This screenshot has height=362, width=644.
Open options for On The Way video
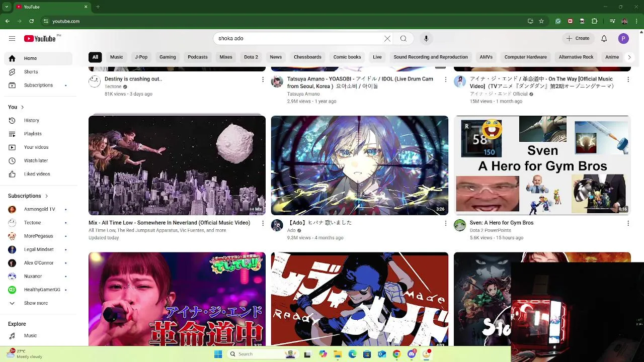[628, 79]
